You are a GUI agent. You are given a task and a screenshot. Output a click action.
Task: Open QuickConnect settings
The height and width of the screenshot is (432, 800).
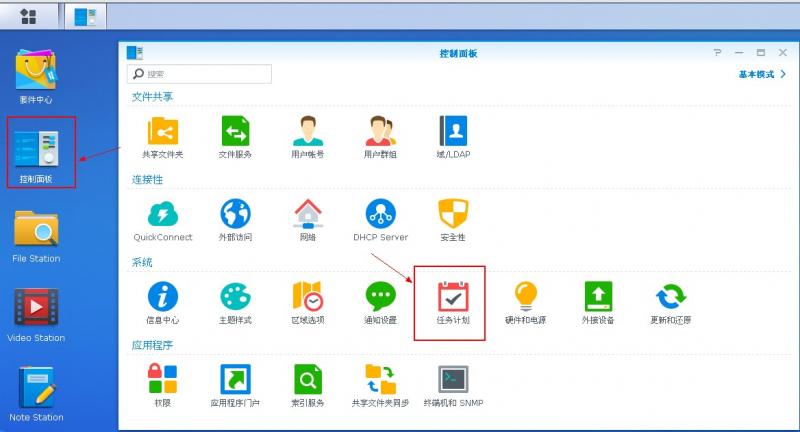click(x=163, y=220)
